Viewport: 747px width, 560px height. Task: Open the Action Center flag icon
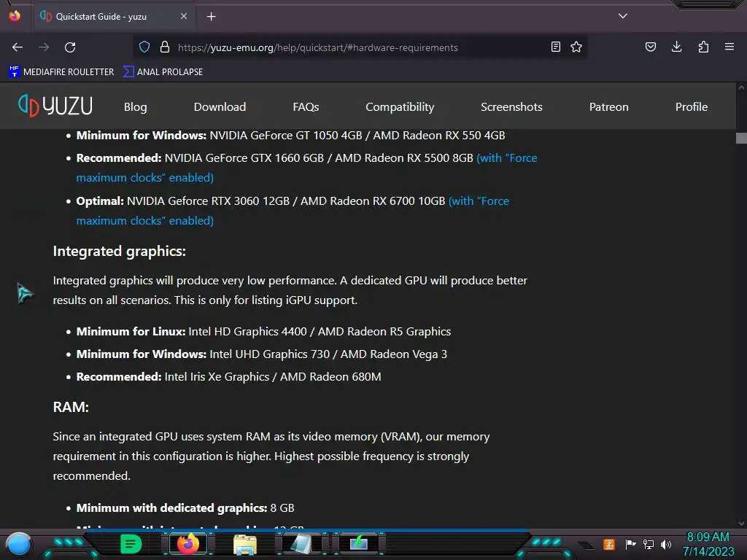tap(630, 544)
